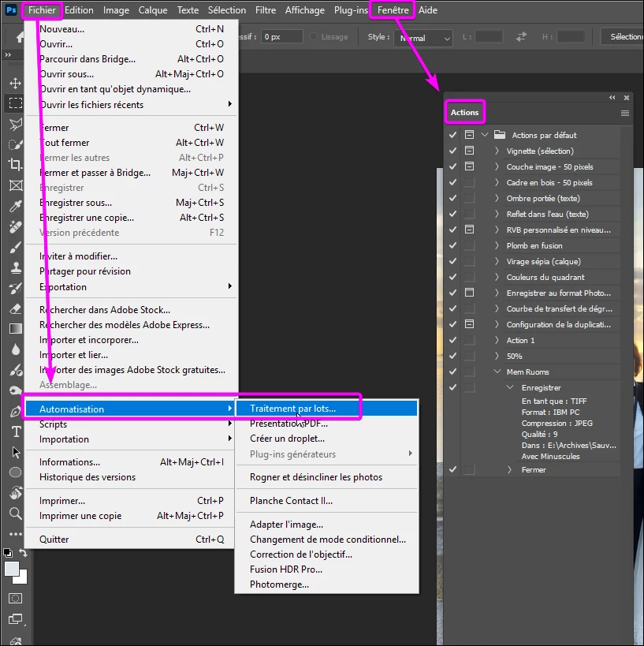Click the L width input field

tap(489, 36)
